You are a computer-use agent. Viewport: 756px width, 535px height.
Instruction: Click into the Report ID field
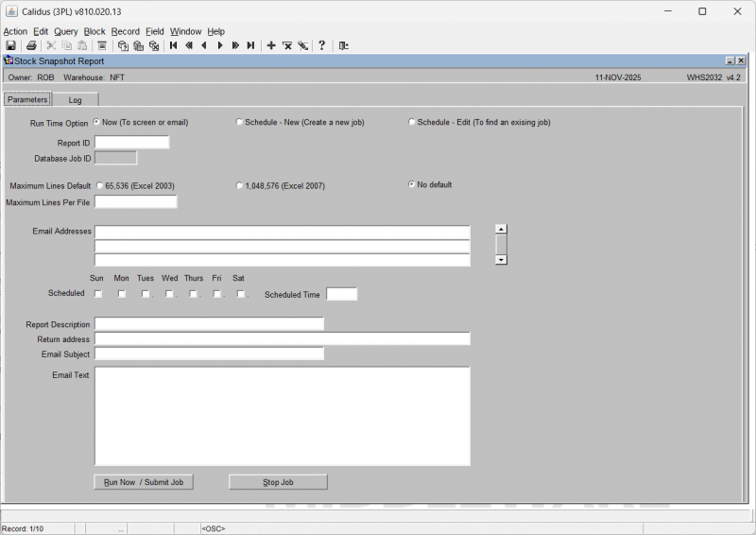(131, 143)
